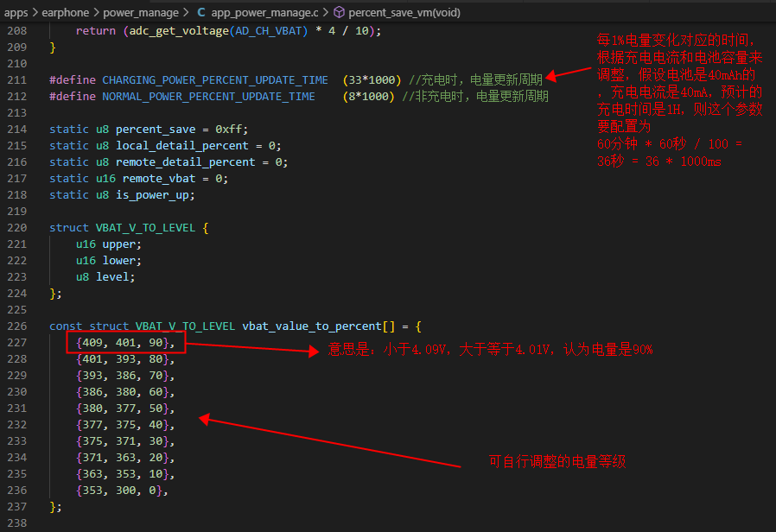
Task: Open the earphone breadcrumb folder
Action: (x=66, y=12)
